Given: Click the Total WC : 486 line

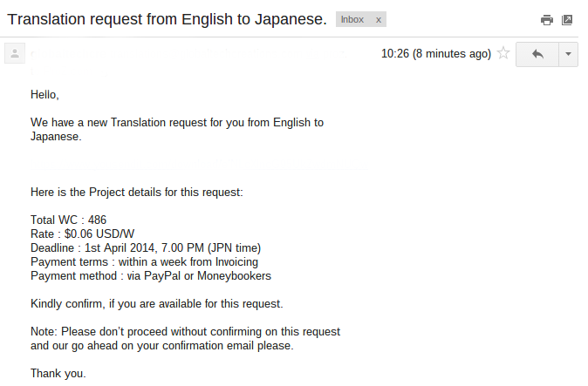Looking at the screenshot, I should tap(68, 220).
